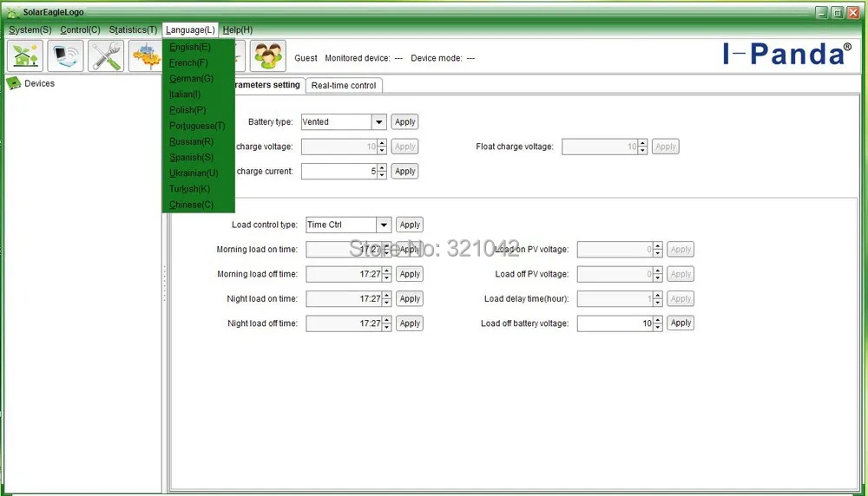Increase the charge current stepper value
The width and height of the screenshot is (868, 496).
tap(382, 167)
